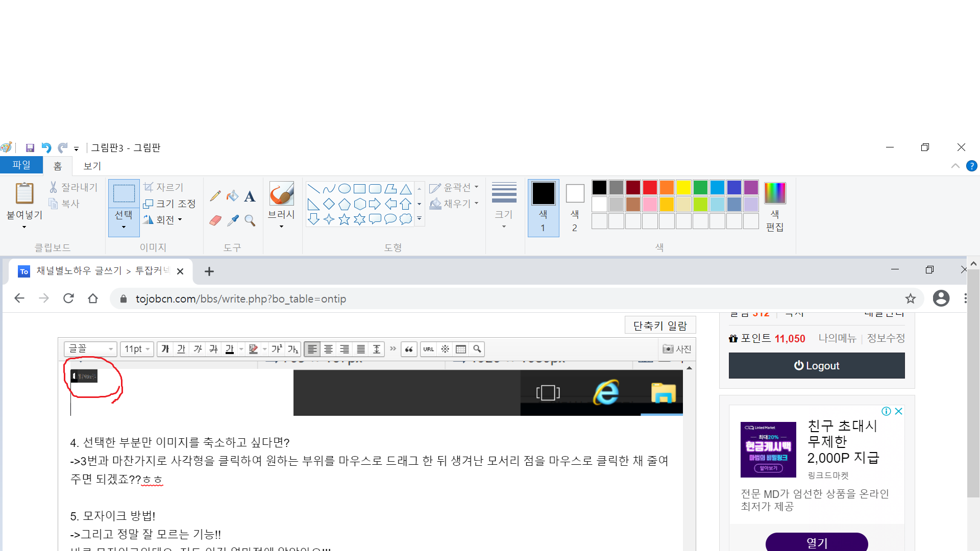Image resolution: width=980 pixels, height=551 pixels.
Task: Open the 11pt font size dropdown
Action: (137, 349)
